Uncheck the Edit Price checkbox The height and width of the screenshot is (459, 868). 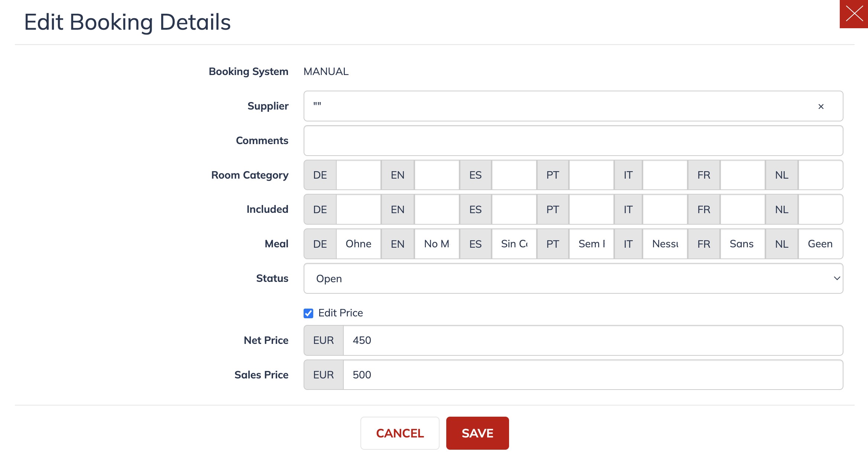[x=308, y=313]
